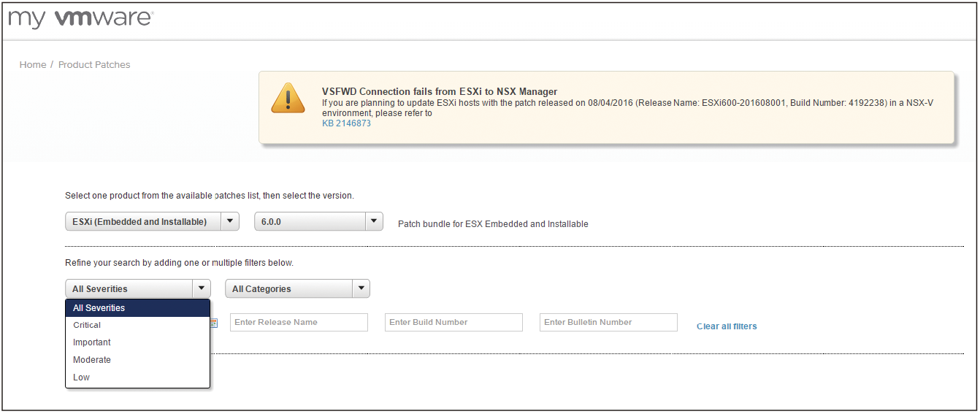Click the yellow warning triangle icon
Image resolution: width=980 pixels, height=414 pixels.
(288, 98)
